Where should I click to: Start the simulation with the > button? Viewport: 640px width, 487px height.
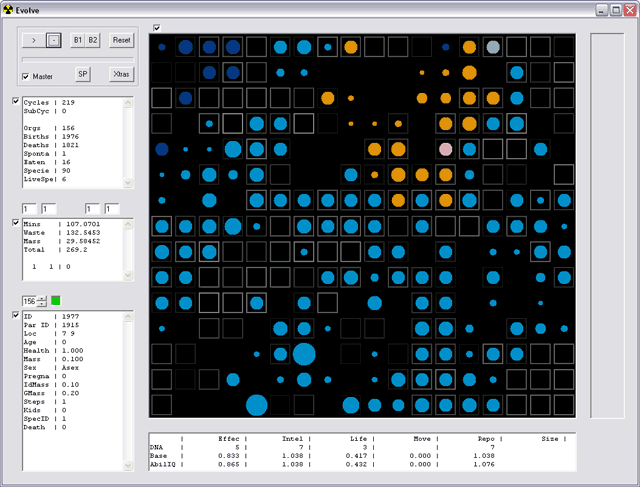(34, 40)
